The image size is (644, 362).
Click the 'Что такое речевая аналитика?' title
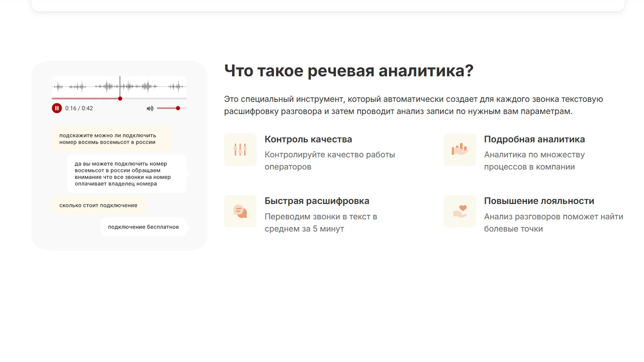click(x=348, y=71)
